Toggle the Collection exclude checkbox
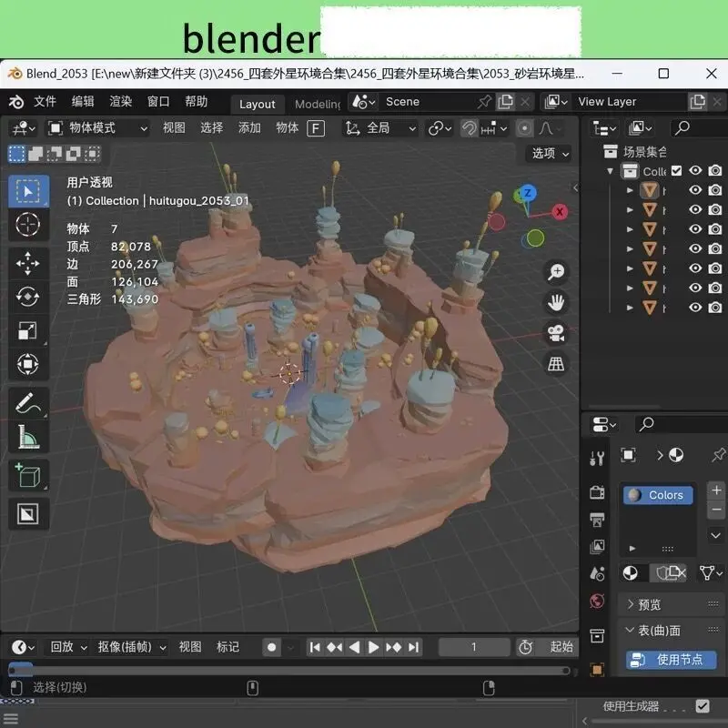The width and height of the screenshot is (728, 728). pyautogui.click(x=676, y=171)
